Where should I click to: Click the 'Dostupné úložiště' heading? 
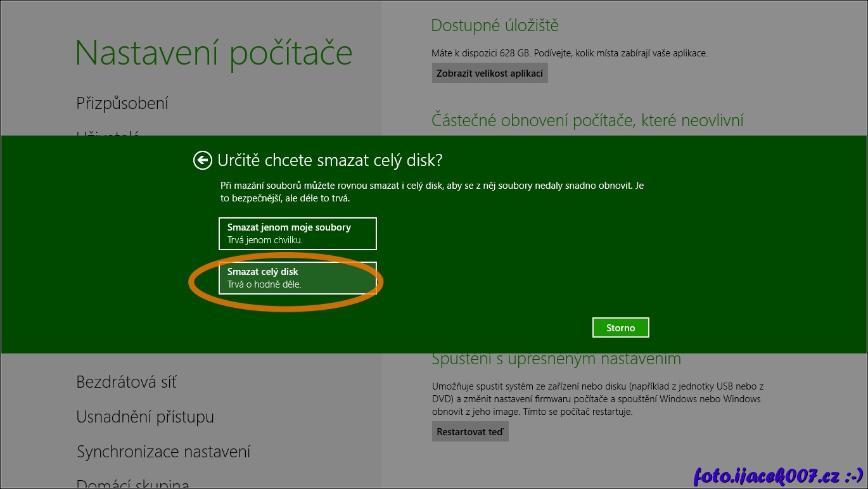coord(494,26)
